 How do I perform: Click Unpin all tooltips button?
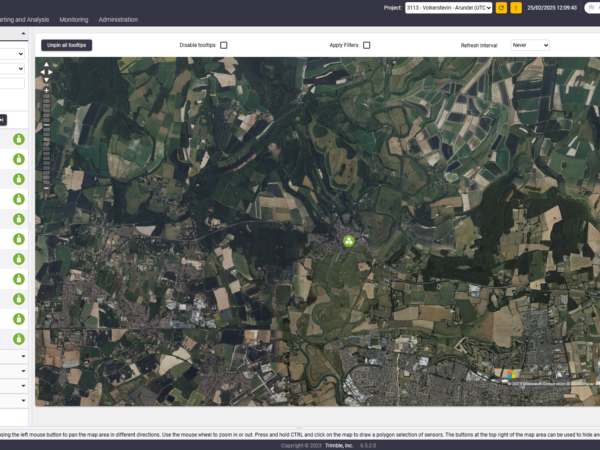(67, 45)
